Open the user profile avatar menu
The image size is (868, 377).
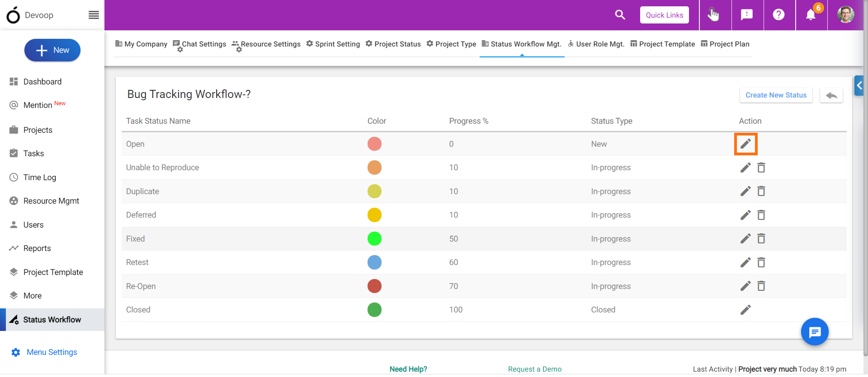pos(845,15)
